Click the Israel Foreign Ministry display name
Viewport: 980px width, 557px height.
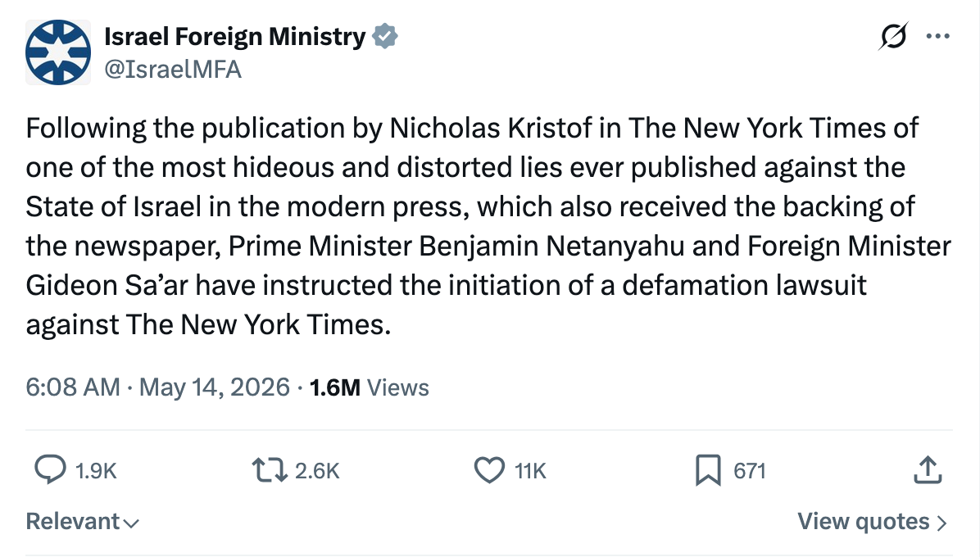point(235,37)
